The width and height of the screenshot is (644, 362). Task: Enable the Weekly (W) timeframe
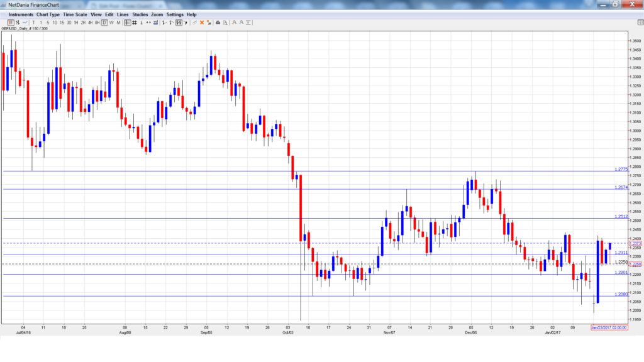pos(111,23)
